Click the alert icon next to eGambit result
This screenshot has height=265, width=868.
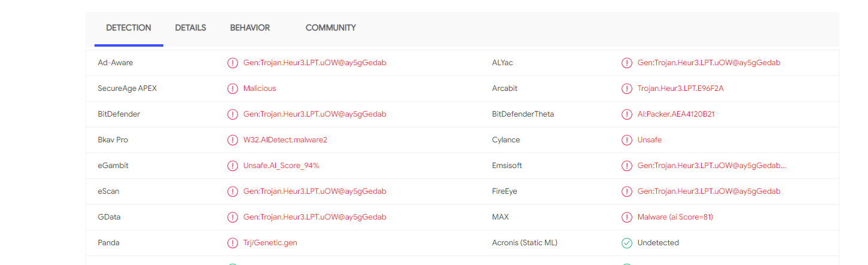pos(233,166)
